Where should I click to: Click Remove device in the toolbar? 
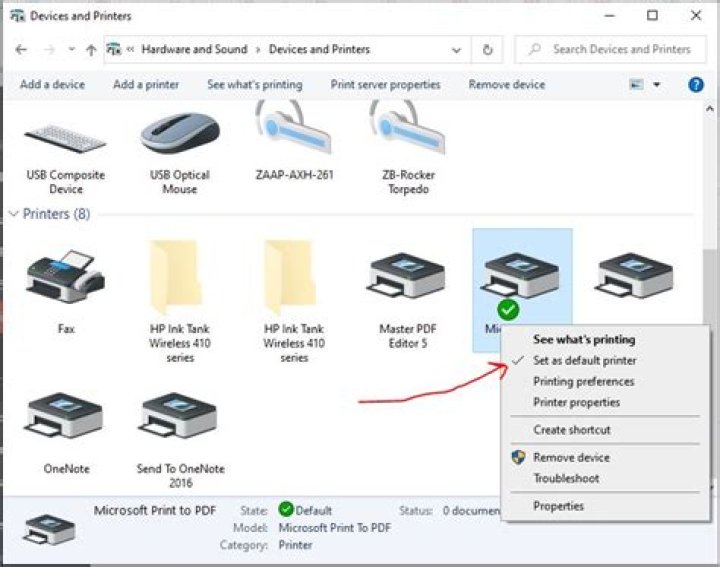pyautogui.click(x=507, y=84)
